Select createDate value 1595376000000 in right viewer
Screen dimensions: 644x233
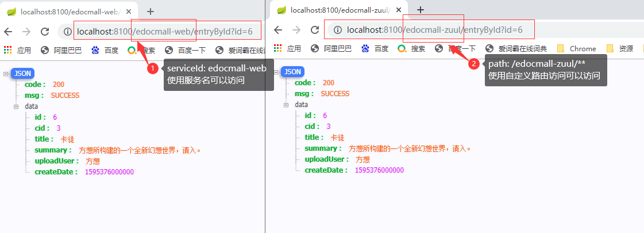tap(380, 170)
